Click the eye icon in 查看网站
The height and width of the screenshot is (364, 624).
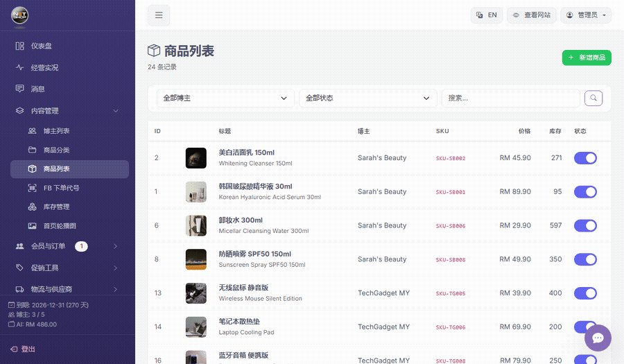click(516, 15)
